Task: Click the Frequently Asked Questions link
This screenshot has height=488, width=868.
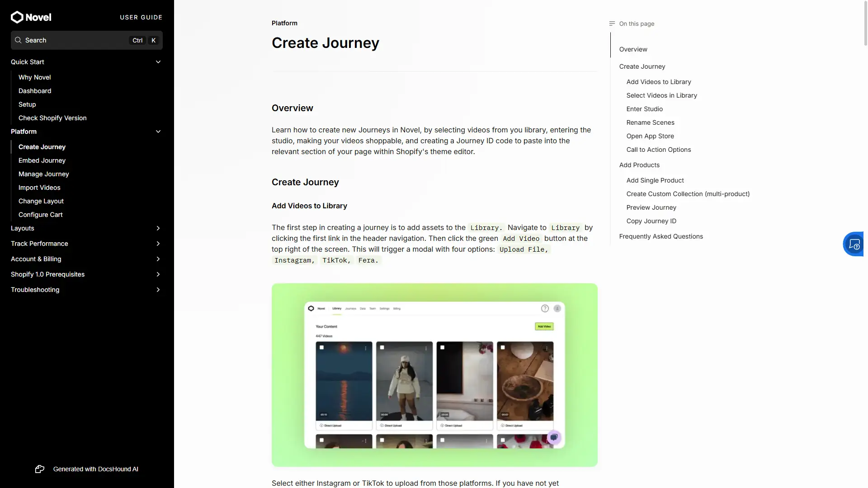Action: (x=660, y=236)
